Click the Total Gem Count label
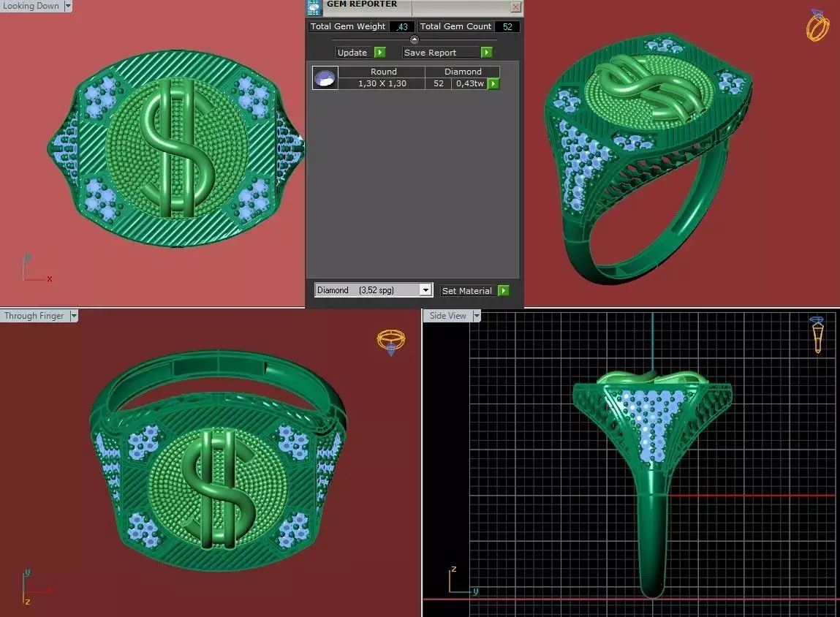 (455, 26)
